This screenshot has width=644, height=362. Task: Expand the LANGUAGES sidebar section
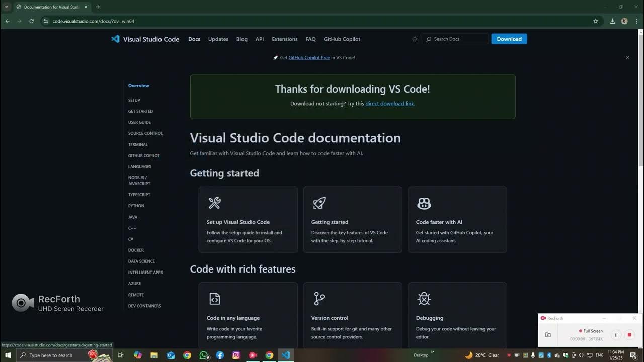140,167
